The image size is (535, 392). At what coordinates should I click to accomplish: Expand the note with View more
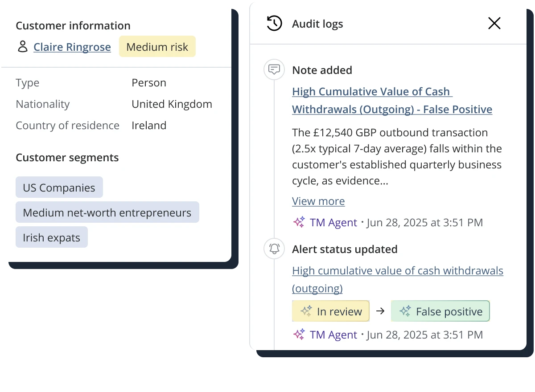point(318,201)
